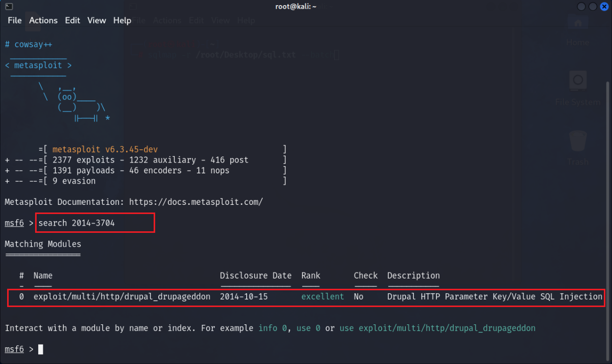Viewport: 612px width, 364px height.
Task: Click the 'Rank' column header
Action: [311, 276]
